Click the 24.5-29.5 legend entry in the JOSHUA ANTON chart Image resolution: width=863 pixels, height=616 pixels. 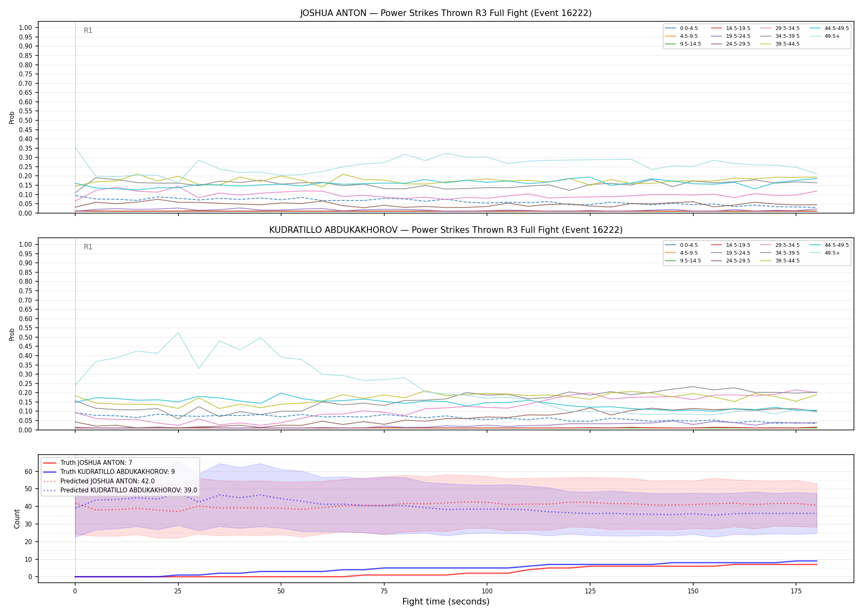pos(731,44)
